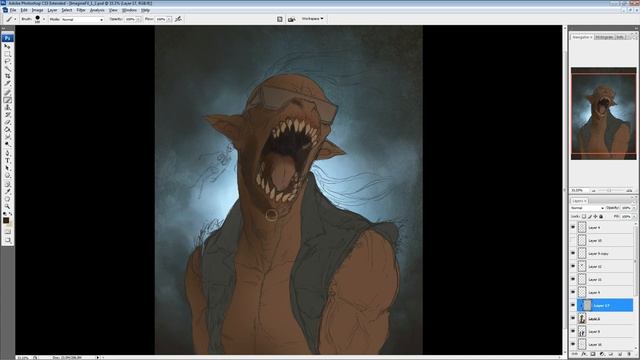Show hidden Layer 10 visibility box

coord(573,240)
